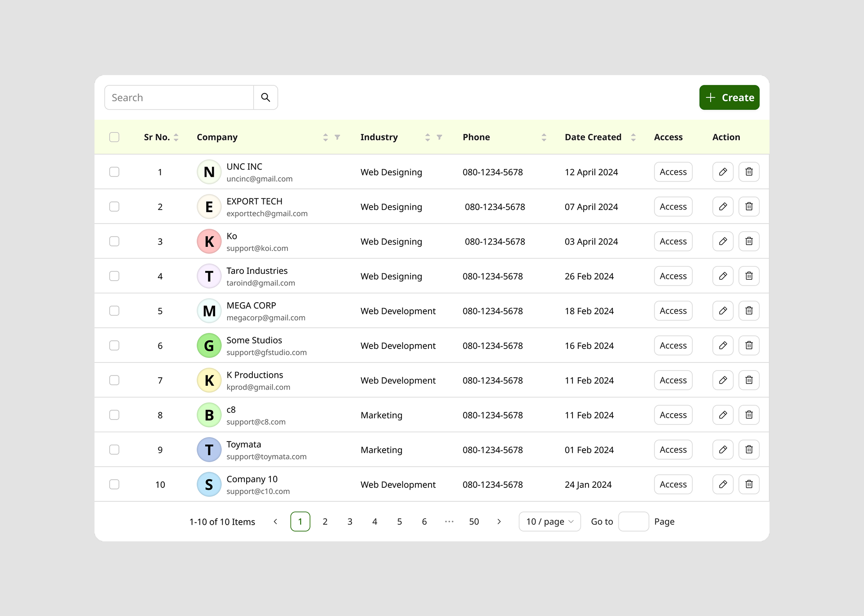Edit the Ko company row

tap(723, 241)
